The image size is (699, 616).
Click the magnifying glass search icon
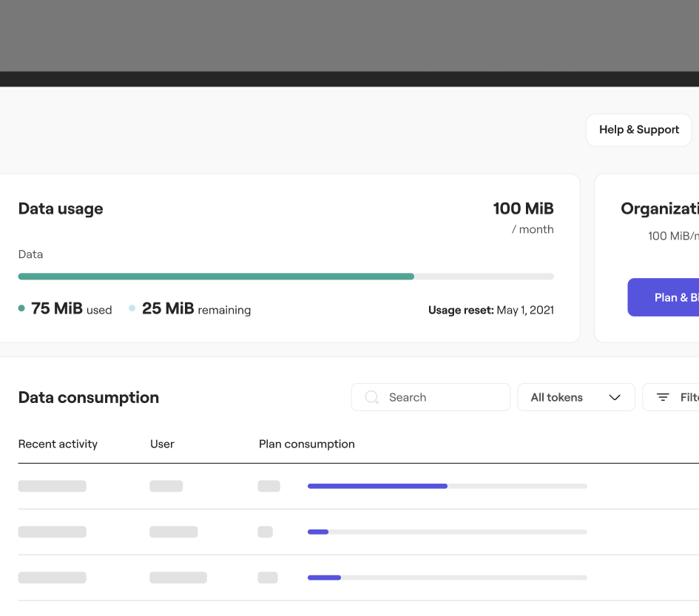tap(372, 397)
